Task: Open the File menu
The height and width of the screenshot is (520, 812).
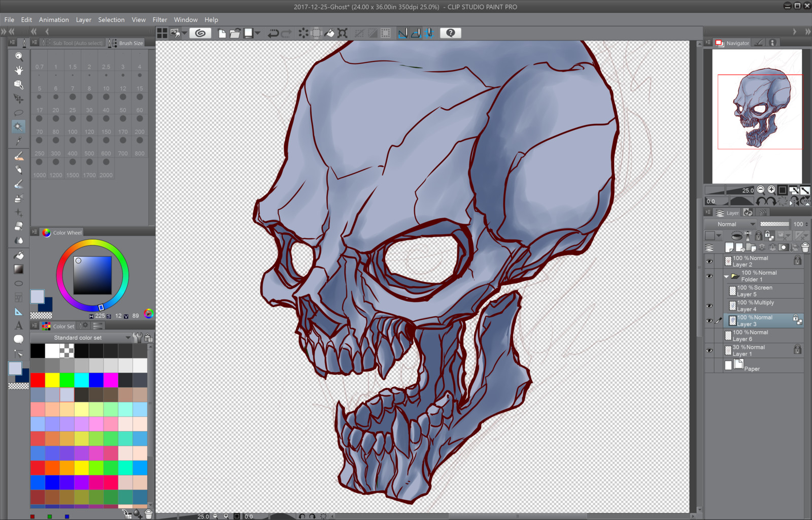Action: (x=9, y=20)
